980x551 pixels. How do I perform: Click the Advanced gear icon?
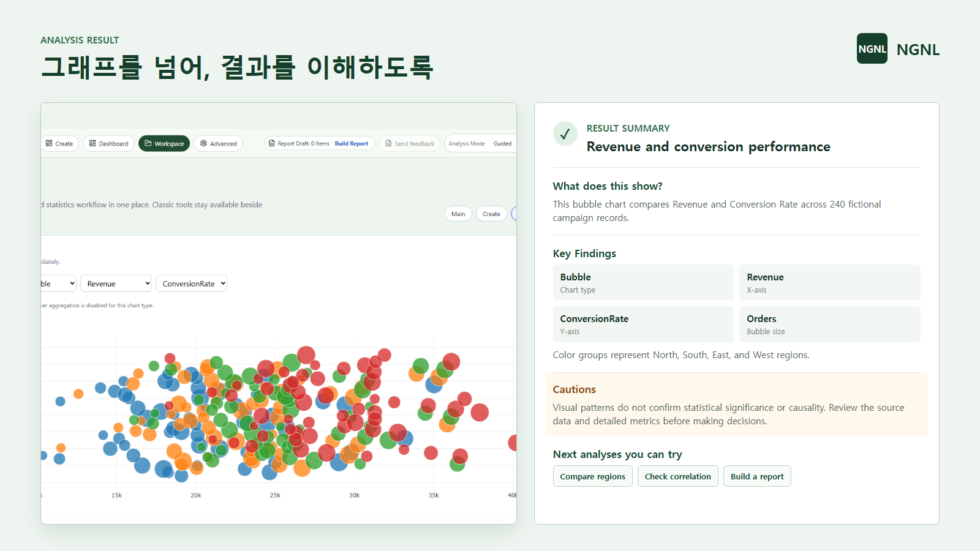[x=204, y=143]
